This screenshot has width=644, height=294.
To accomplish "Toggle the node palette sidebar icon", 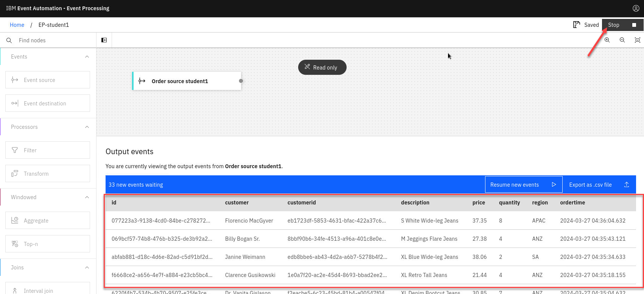I will point(104,40).
